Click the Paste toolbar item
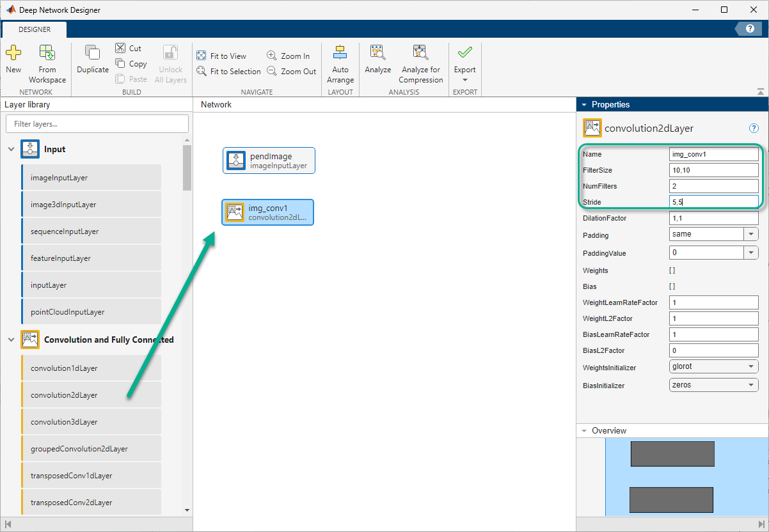 tap(131, 79)
